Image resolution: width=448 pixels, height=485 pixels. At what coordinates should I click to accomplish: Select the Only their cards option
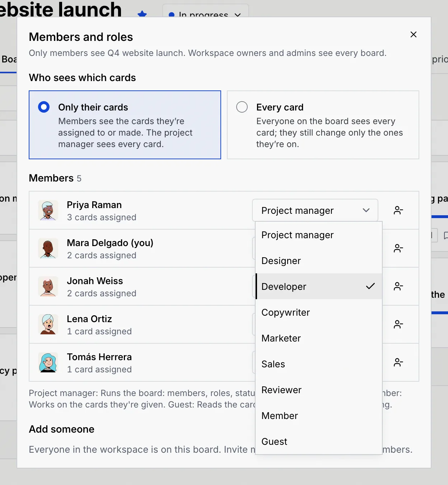tap(125, 125)
